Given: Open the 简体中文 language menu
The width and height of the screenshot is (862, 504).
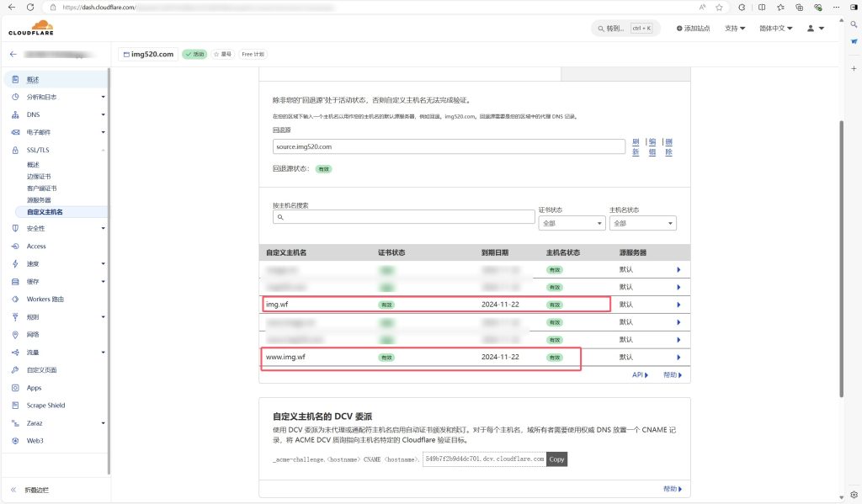Looking at the screenshot, I should click(775, 28).
